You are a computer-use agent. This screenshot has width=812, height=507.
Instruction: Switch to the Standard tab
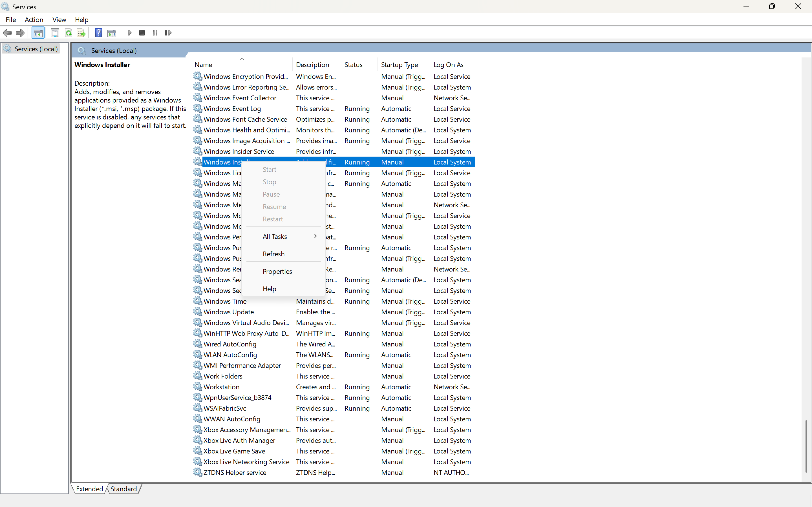coord(123,489)
